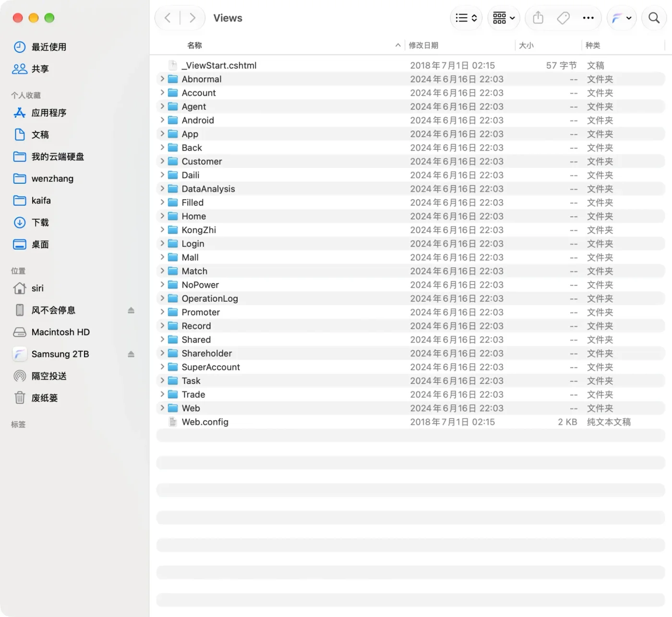Sort by the 种类 column header
Viewport: 672px width, 617px height.
(x=593, y=45)
